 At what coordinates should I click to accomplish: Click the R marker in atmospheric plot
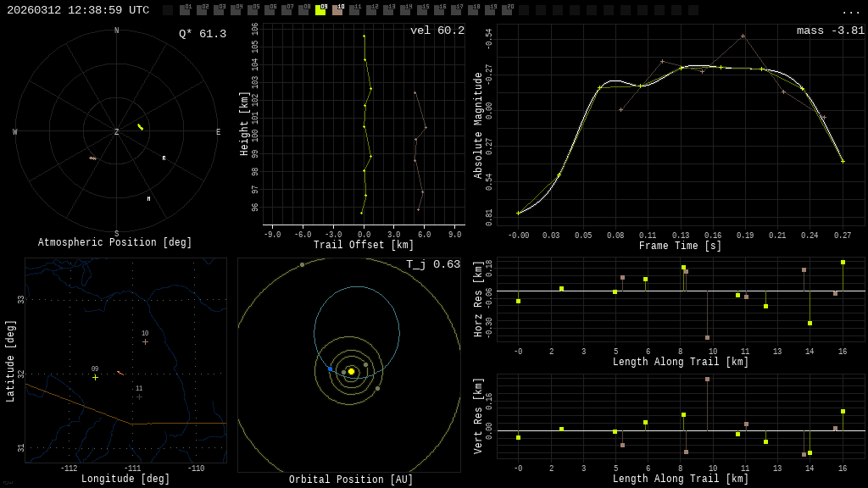(x=164, y=158)
